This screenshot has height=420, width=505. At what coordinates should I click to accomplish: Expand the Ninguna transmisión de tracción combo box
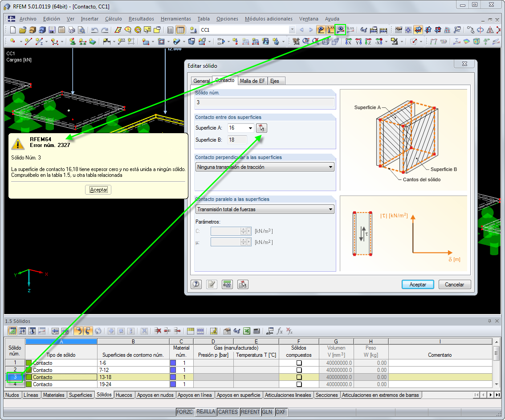[330, 167]
